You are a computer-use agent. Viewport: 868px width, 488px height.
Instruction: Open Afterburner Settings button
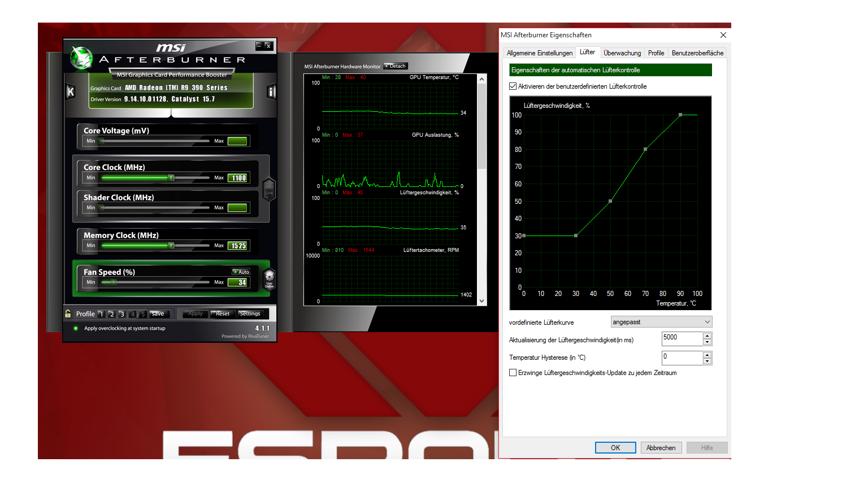250,313
